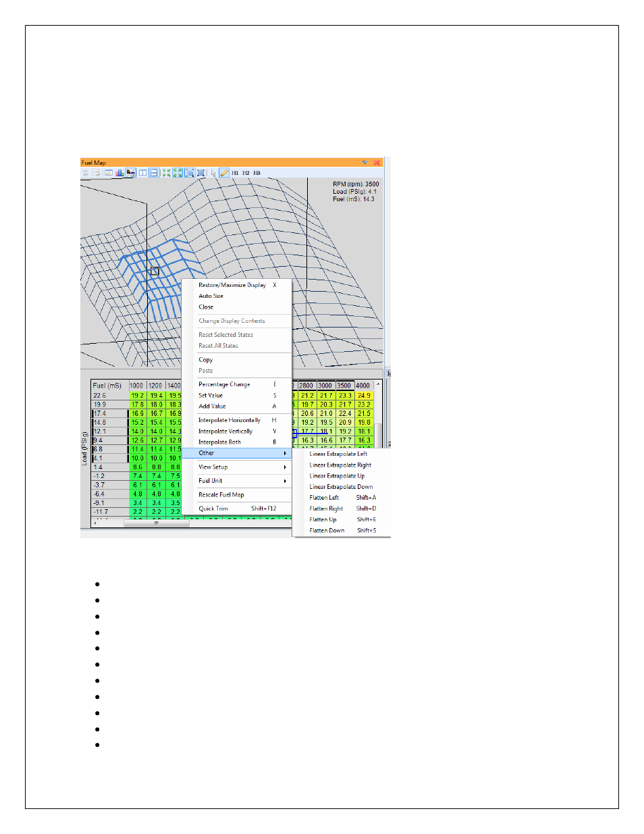Click the full extent zoom icon
This screenshot has height=834, width=644.
201,173
